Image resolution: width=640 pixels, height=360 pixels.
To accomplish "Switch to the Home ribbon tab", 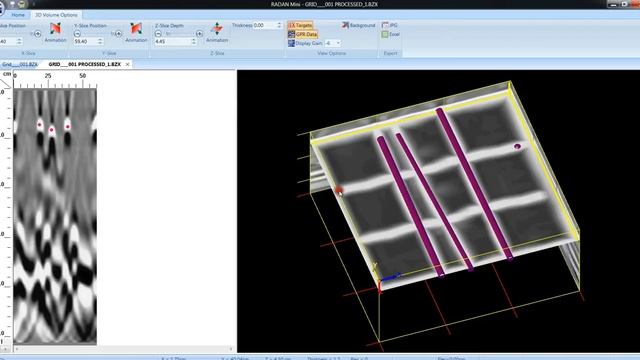I will 18,15.
